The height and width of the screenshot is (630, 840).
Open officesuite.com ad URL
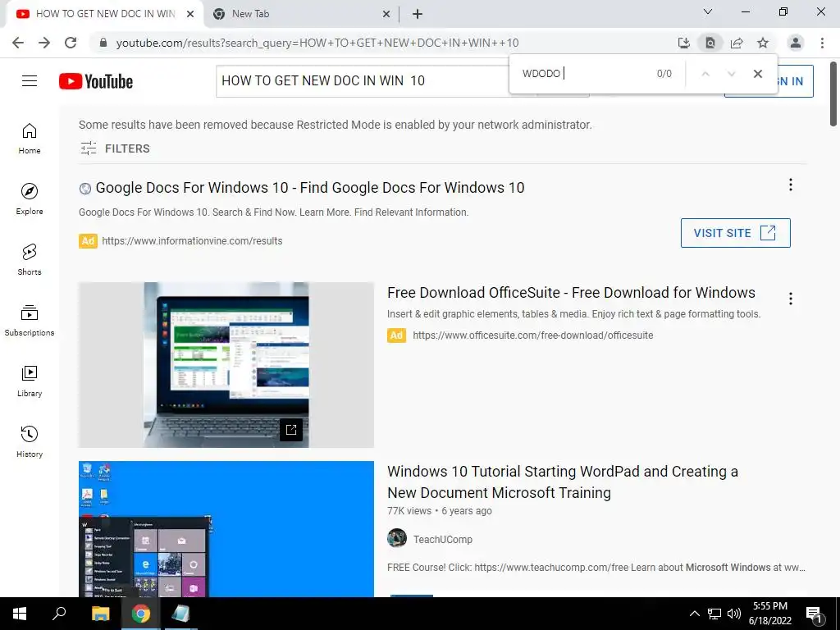533,336
